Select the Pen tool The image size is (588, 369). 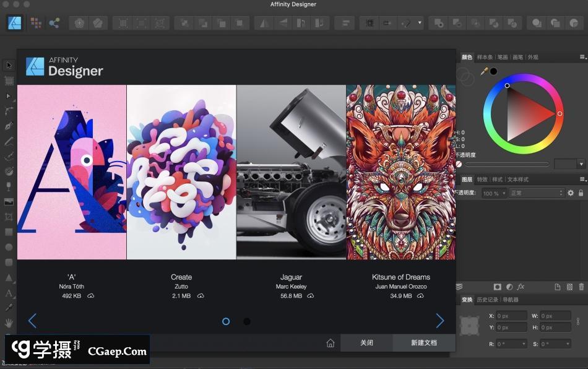pyautogui.click(x=9, y=126)
